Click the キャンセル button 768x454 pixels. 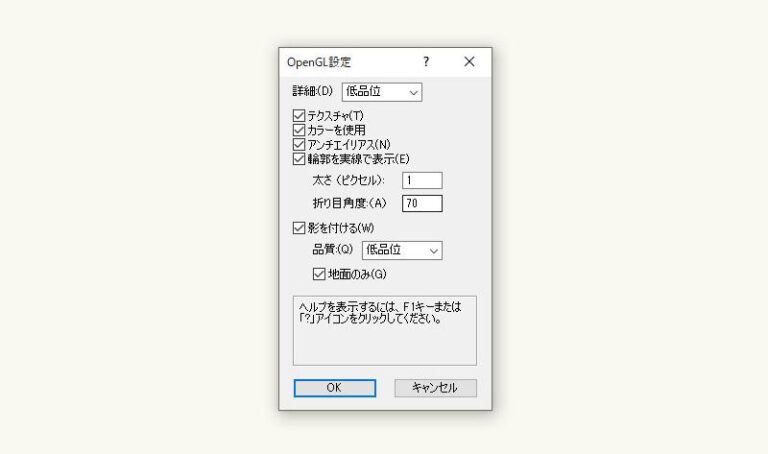point(435,388)
